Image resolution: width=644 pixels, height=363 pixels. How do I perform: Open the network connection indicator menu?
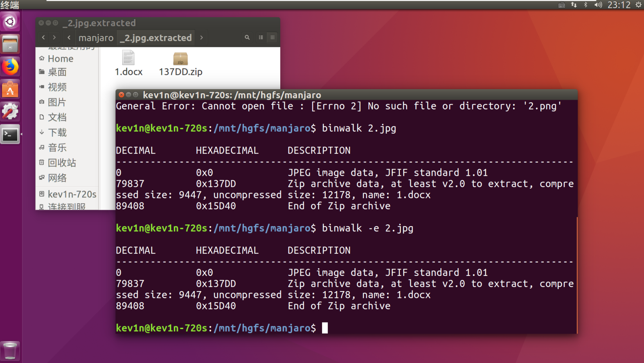574,5
